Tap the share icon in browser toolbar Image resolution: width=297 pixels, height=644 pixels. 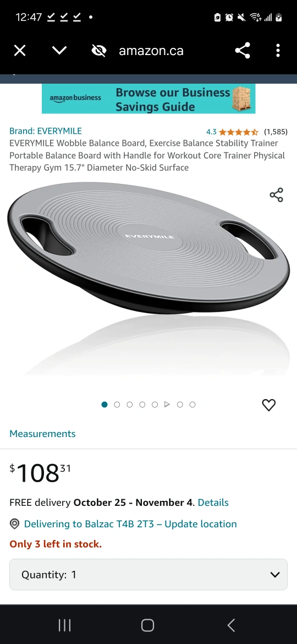pos(243,51)
